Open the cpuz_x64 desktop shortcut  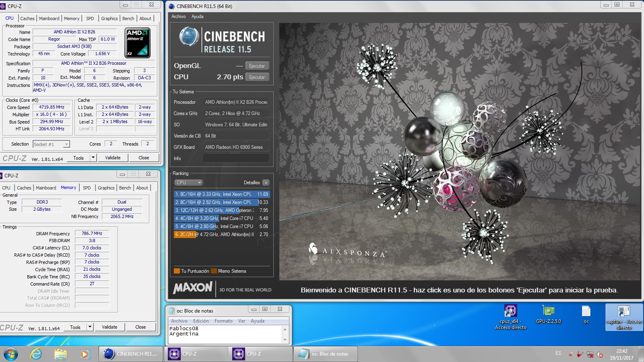[x=510, y=317]
